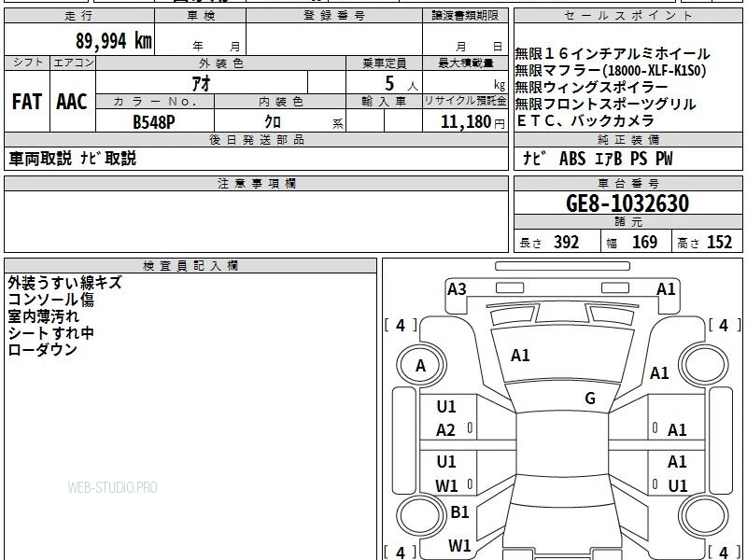Click the A3 damage mark on diagram
747x560 pixels.
pyautogui.click(x=457, y=289)
